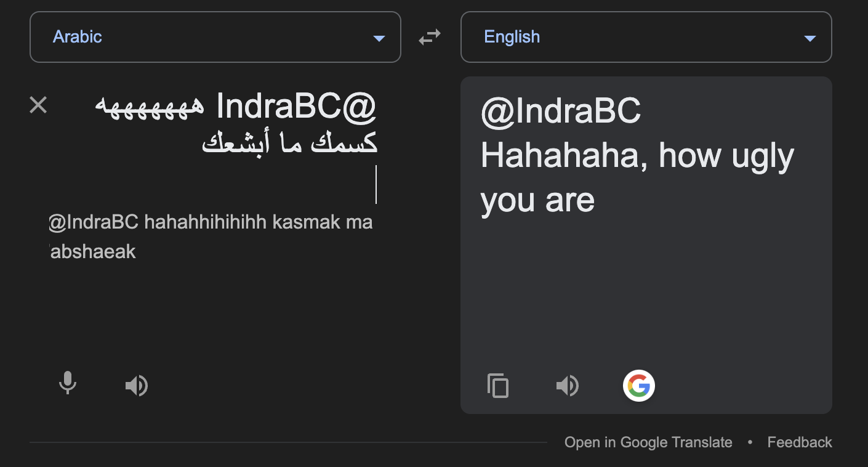Click the arrow beside Arabic
This screenshot has width=868, height=467.
(x=379, y=38)
